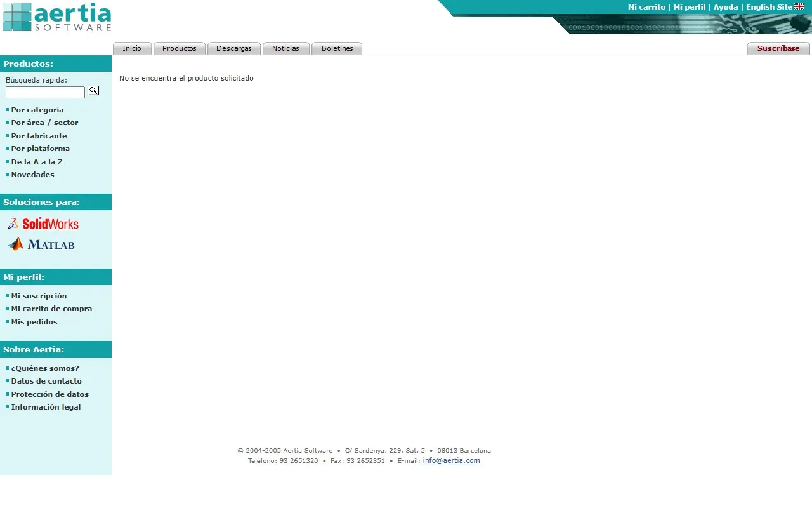This screenshot has height=508, width=812.
Task: Open the Novedades link
Action: click(x=32, y=175)
